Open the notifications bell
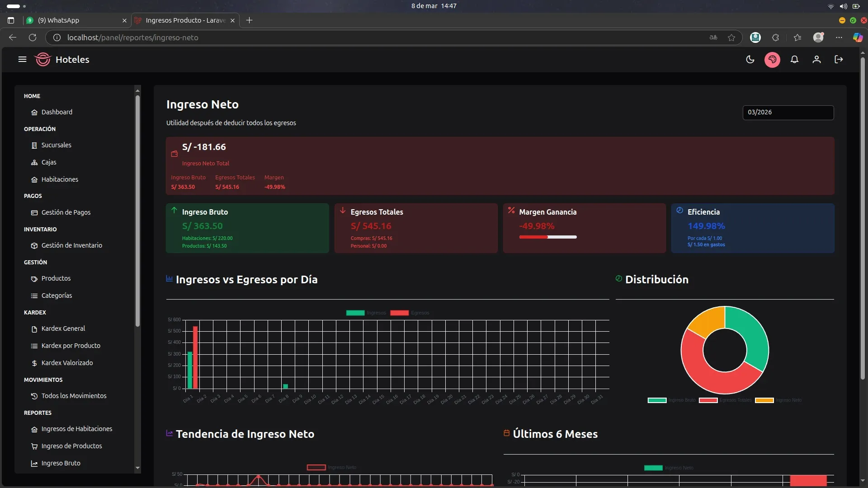 click(x=794, y=60)
